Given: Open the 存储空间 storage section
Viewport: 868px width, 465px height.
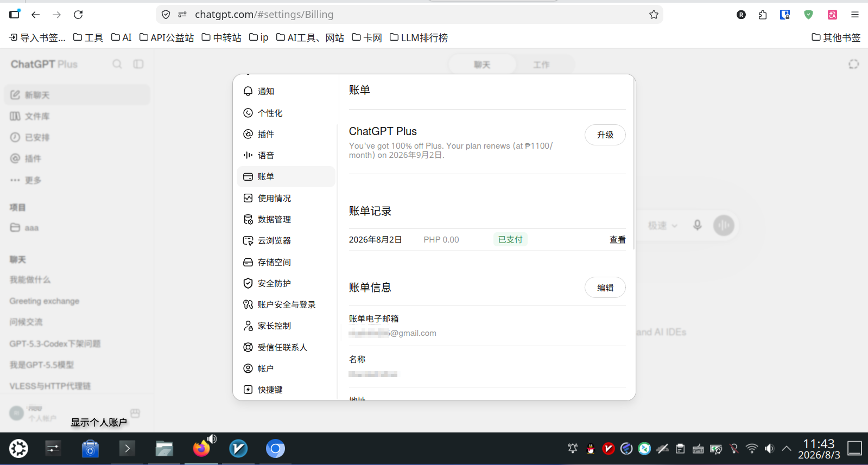Looking at the screenshot, I should [x=286, y=262].
